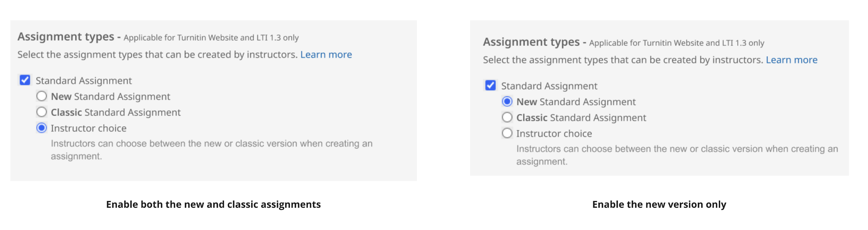The image size is (868, 230).
Task: Open the Learn more link in left panel
Action: (326, 55)
